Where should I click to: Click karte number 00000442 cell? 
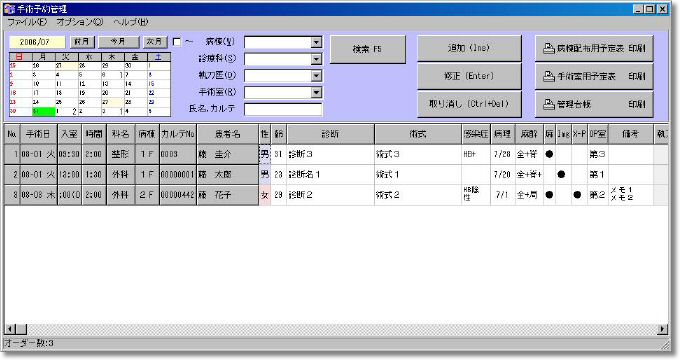tap(178, 195)
